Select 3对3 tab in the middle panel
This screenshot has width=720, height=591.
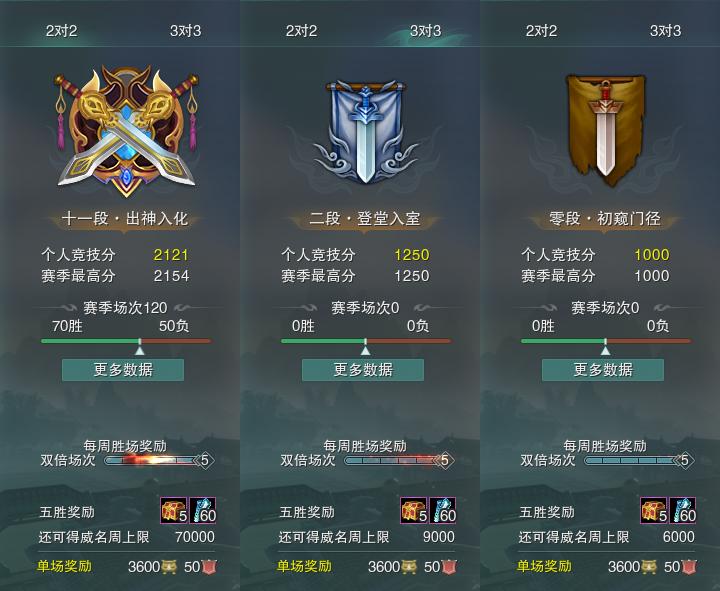click(x=425, y=31)
